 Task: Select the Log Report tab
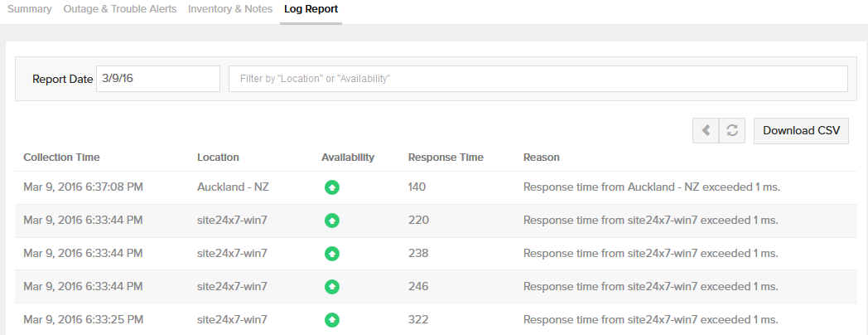[x=311, y=9]
